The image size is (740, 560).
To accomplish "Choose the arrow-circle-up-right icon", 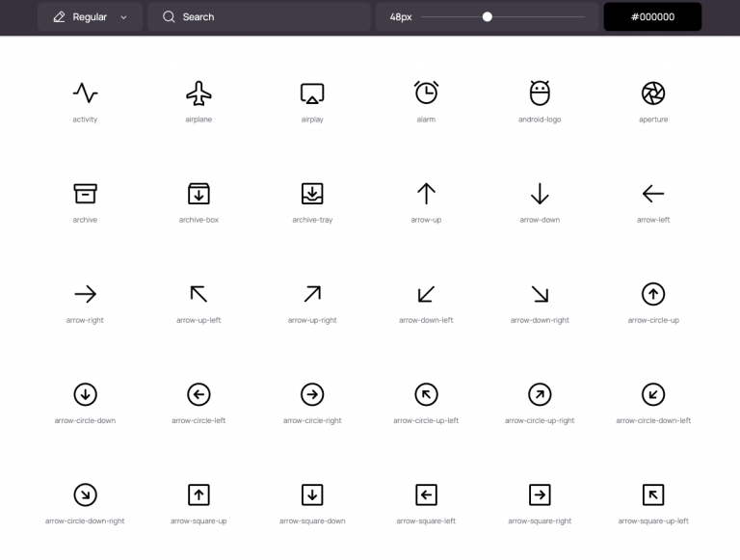I will [540, 394].
